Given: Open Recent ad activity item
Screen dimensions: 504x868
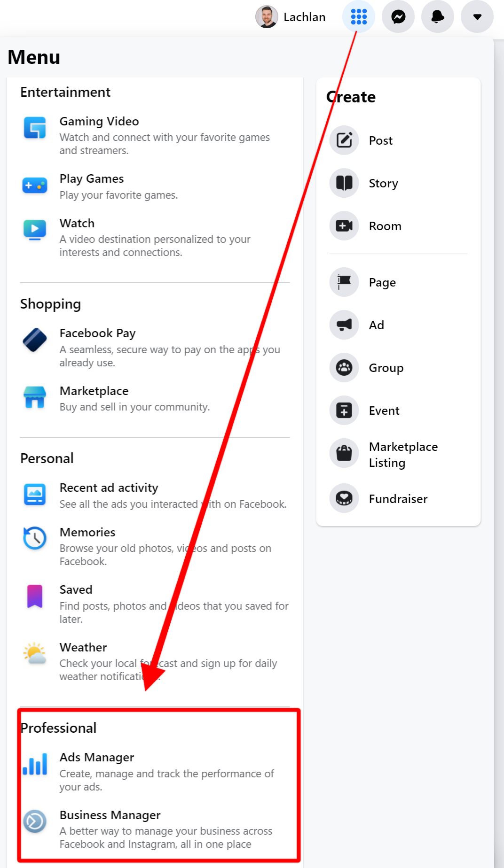Looking at the screenshot, I should [155, 496].
